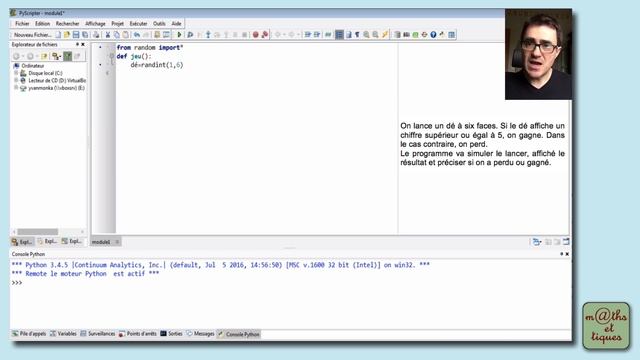The width and height of the screenshot is (640, 360).
Task: Select Disque local (C:) in the file explorer
Action: (45, 73)
